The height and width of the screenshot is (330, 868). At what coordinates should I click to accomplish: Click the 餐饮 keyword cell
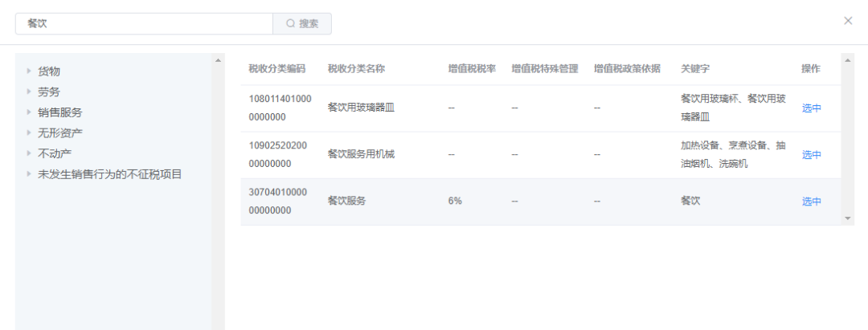click(x=690, y=202)
